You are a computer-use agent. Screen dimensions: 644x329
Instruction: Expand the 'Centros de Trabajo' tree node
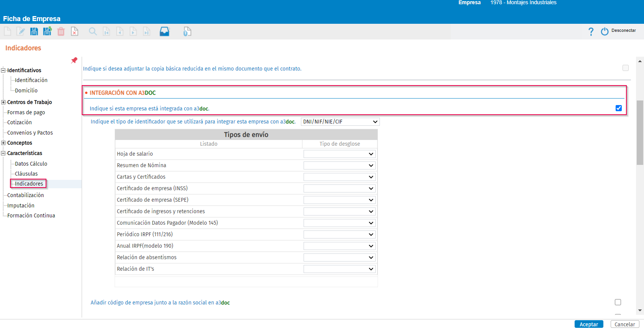click(x=3, y=102)
